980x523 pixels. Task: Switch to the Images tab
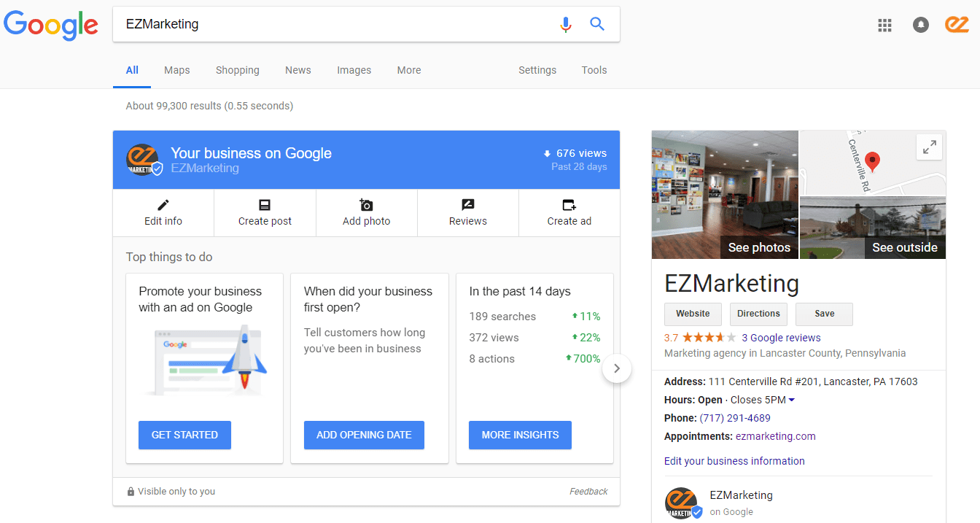pyautogui.click(x=354, y=70)
